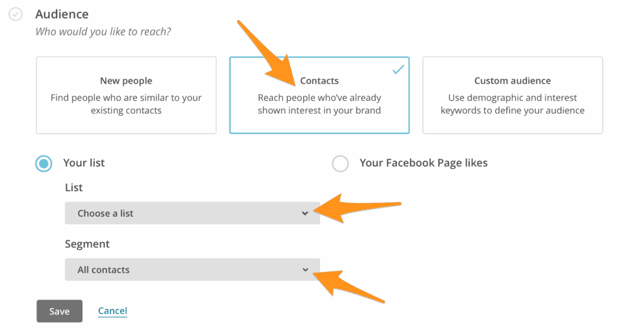Click 'Who would you like to reach?' subtitle
This screenshot has height=333, width=644.
pyautogui.click(x=103, y=31)
